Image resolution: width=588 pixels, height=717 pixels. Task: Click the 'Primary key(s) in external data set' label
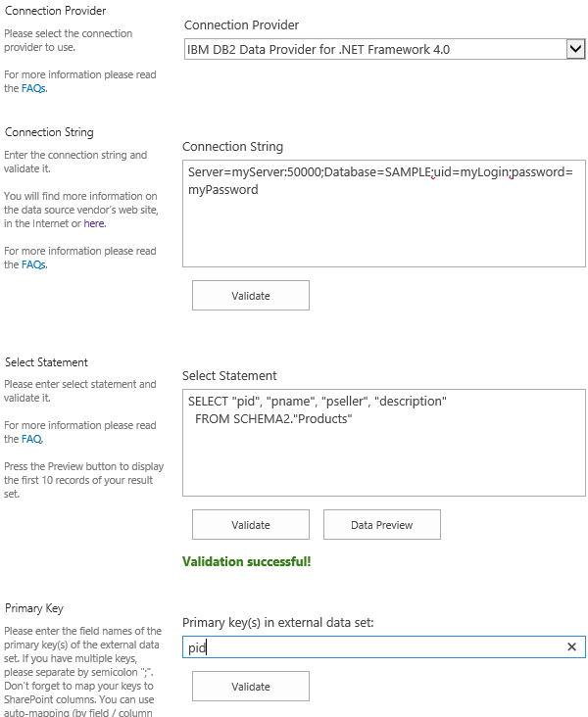click(276, 622)
